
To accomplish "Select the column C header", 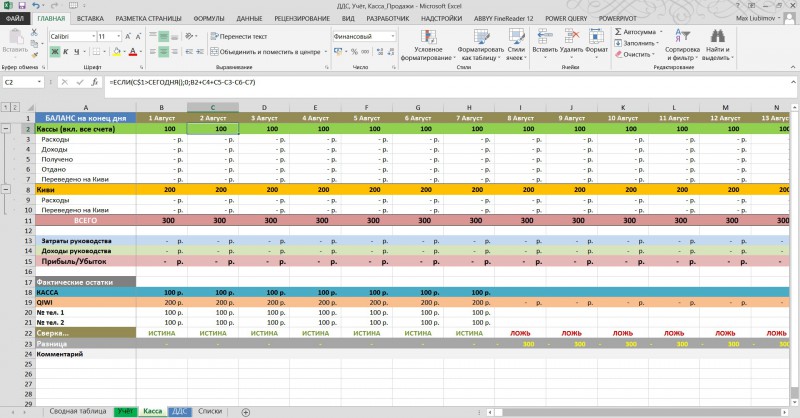I will [x=213, y=107].
